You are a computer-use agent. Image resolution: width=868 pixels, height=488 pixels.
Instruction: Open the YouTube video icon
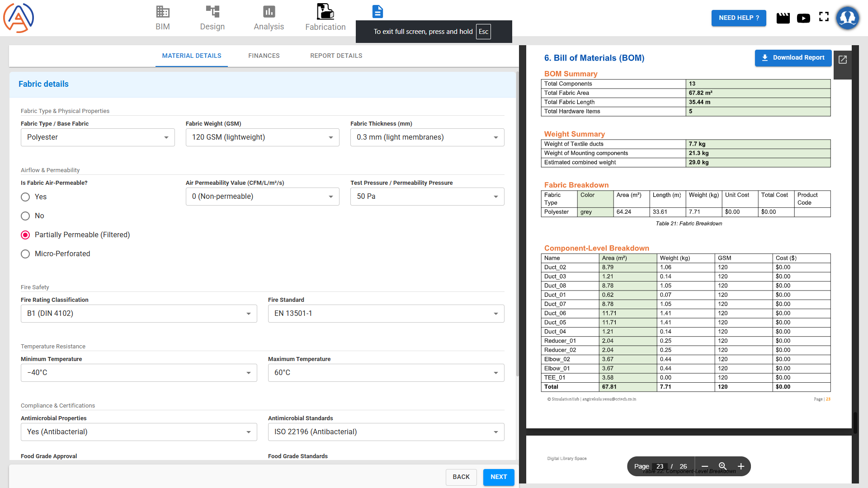pyautogui.click(x=803, y=18)
